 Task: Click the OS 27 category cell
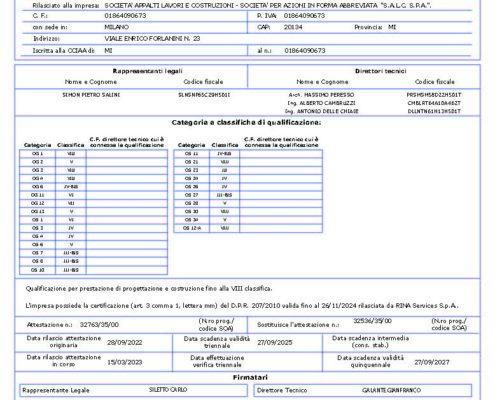pyautogui.click(x=191, y=195)
